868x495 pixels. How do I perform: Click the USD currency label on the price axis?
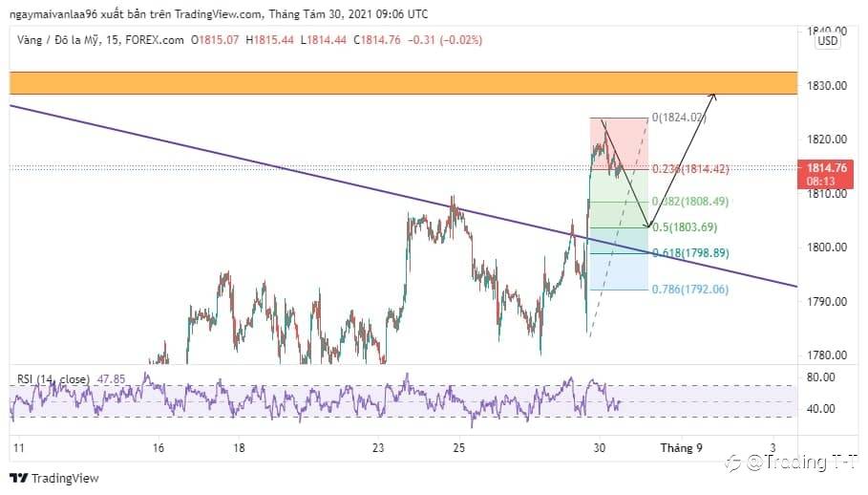pyautogui.click(x=828, y=41)
